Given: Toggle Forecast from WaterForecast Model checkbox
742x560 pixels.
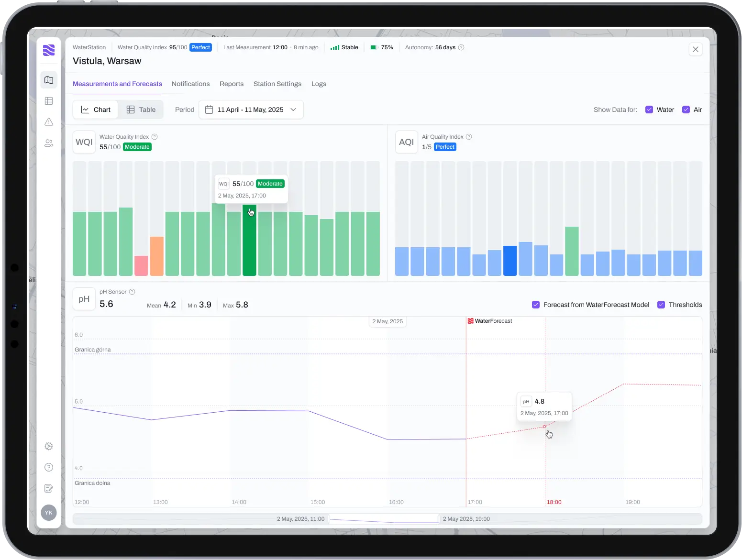Looking at the screenshot, I should pos(536,305).
